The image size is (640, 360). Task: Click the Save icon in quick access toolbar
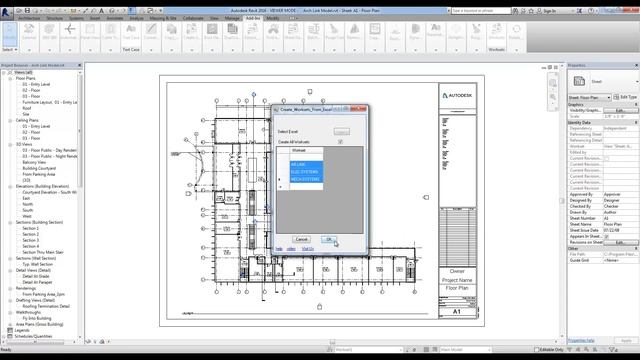27,11
